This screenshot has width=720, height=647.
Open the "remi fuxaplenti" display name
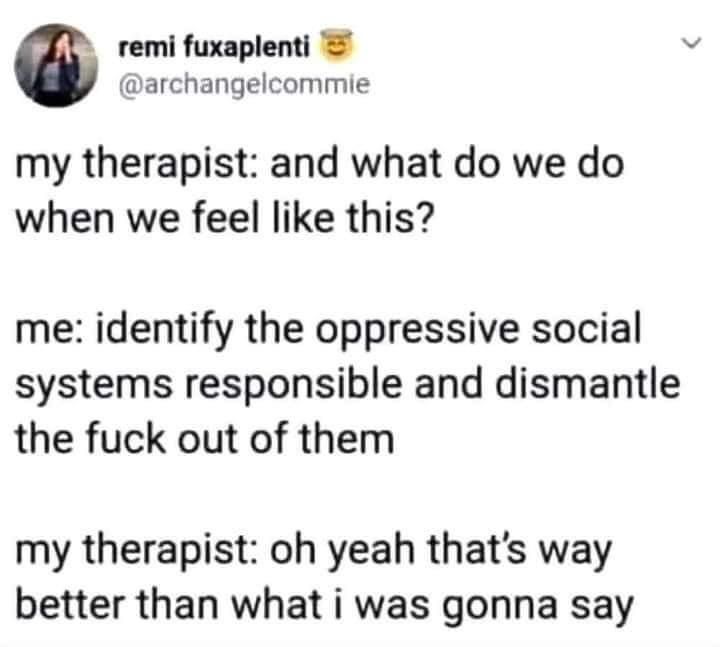click(x=214, y=47)
